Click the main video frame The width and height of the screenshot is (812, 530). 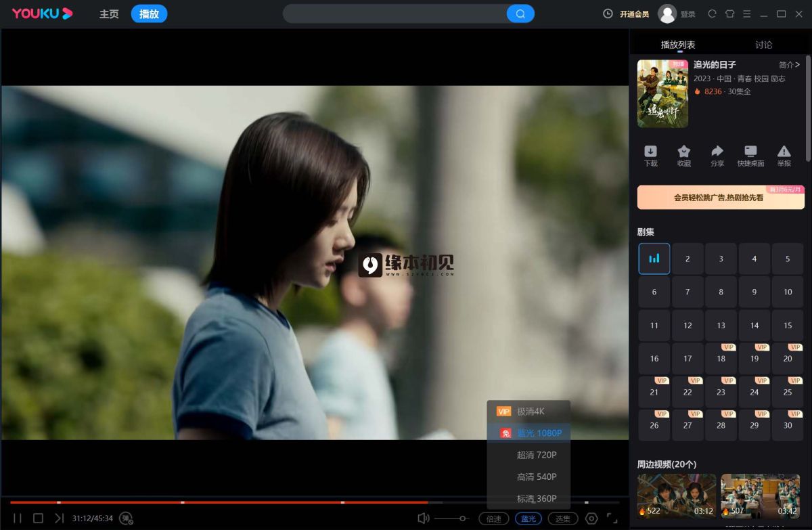pyautogui.click(x=315, y=263)
